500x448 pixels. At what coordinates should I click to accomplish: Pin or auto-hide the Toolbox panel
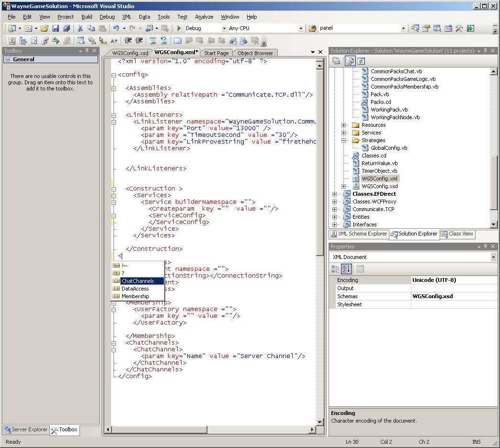click(87, 51)
